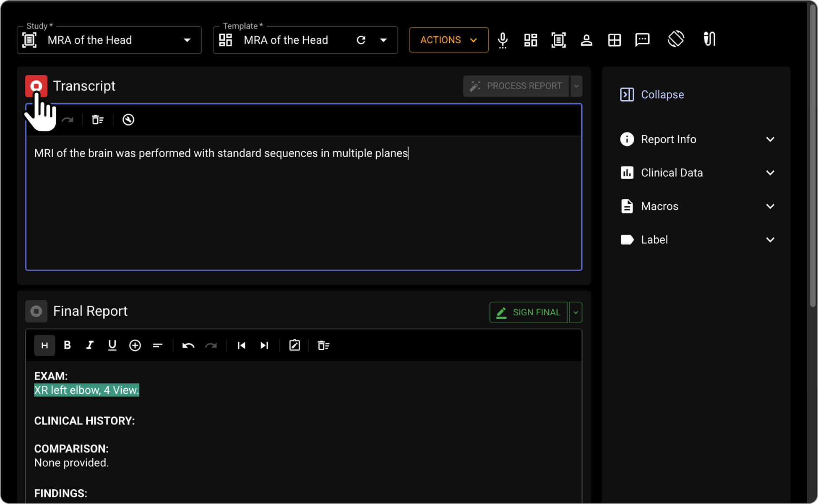Click the table grid icon in top toolbar
This screenshot has height=504, width=818.
(614, 40)
